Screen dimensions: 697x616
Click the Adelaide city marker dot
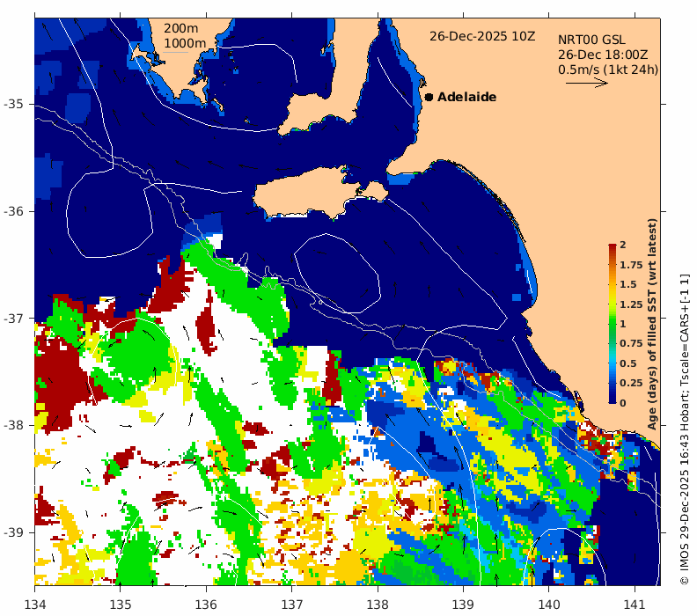point(429,97)
